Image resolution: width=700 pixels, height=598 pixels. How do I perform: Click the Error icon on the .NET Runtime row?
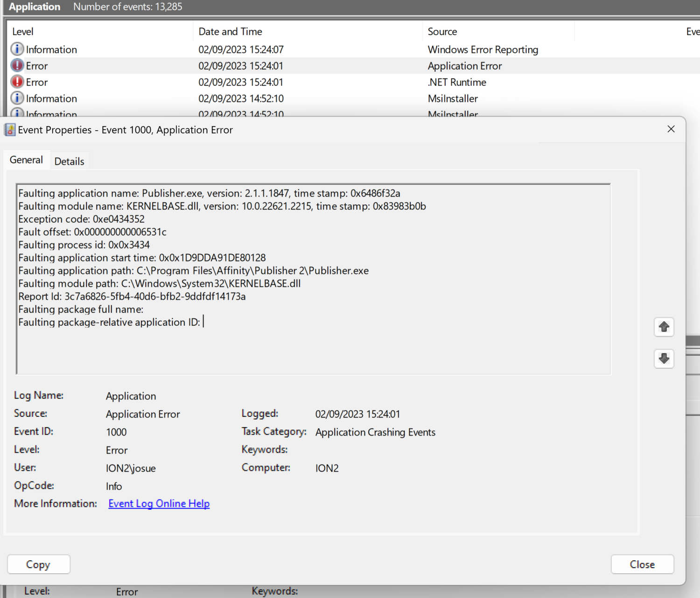click(17, 82)
